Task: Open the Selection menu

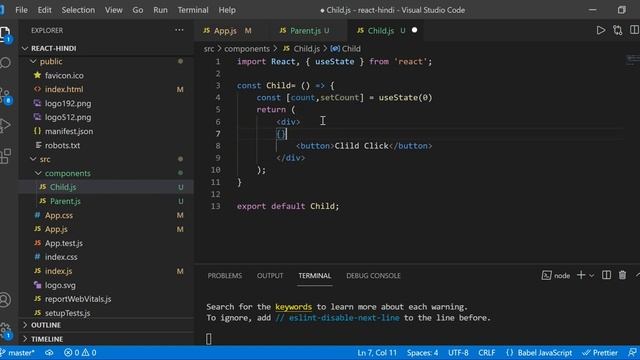Action: tap(78, 10)
